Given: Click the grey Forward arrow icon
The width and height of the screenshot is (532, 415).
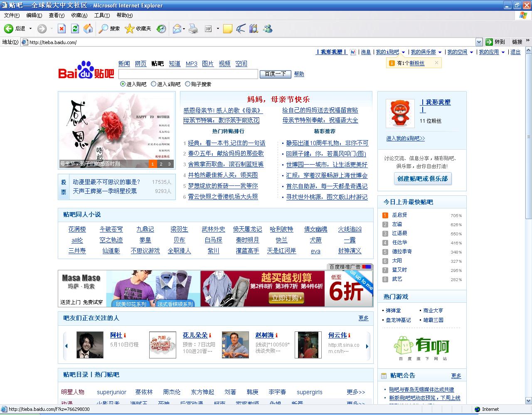Looking at the screenshot, I should click(x=42, y=29).
